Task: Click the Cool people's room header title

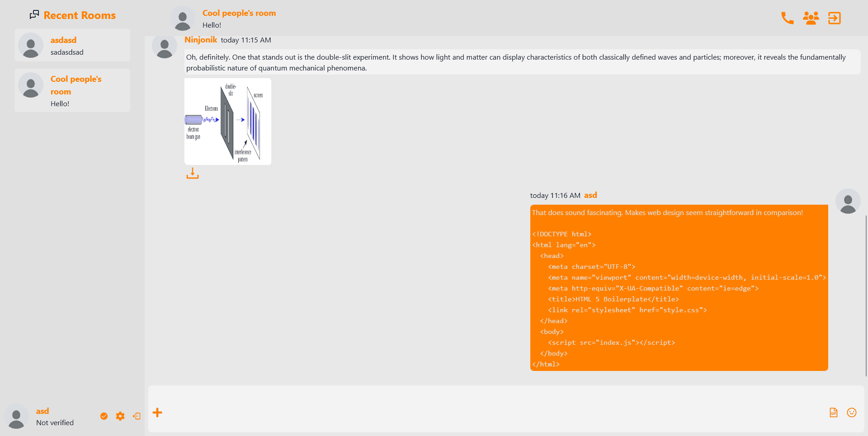Action: [239, 13]
